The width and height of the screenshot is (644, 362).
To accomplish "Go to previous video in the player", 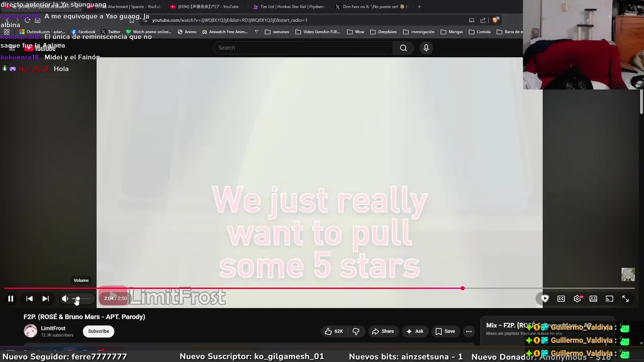I will 29,299.
